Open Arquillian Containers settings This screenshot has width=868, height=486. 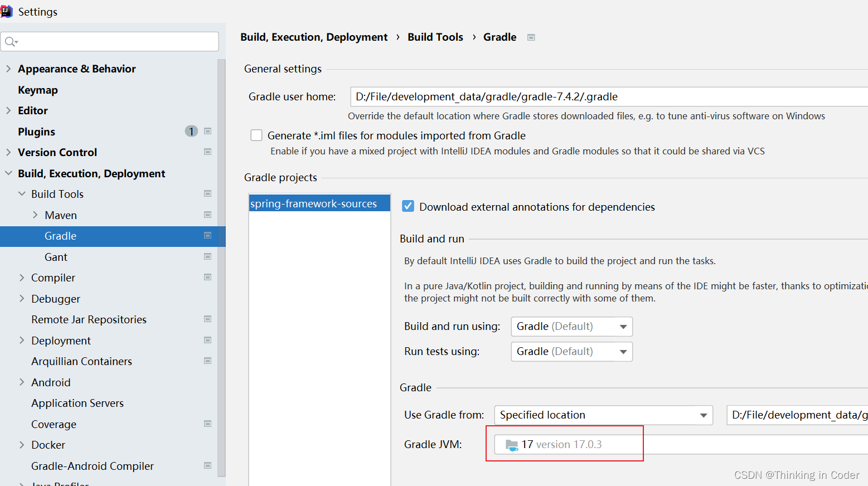pyautogui.click(x=81, y=361)
